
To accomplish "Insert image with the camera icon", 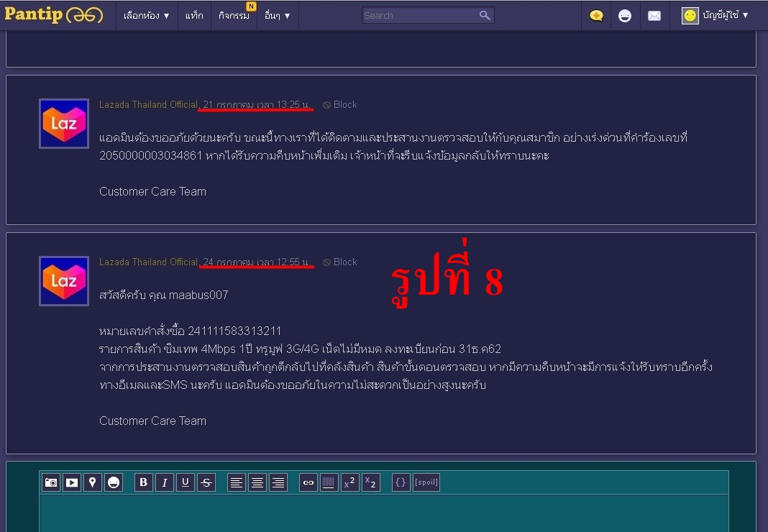I will [51, 482].
